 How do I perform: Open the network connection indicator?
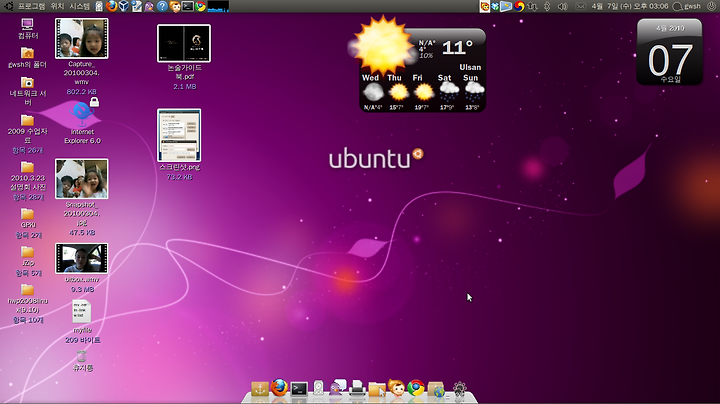[x=533, y=6]
